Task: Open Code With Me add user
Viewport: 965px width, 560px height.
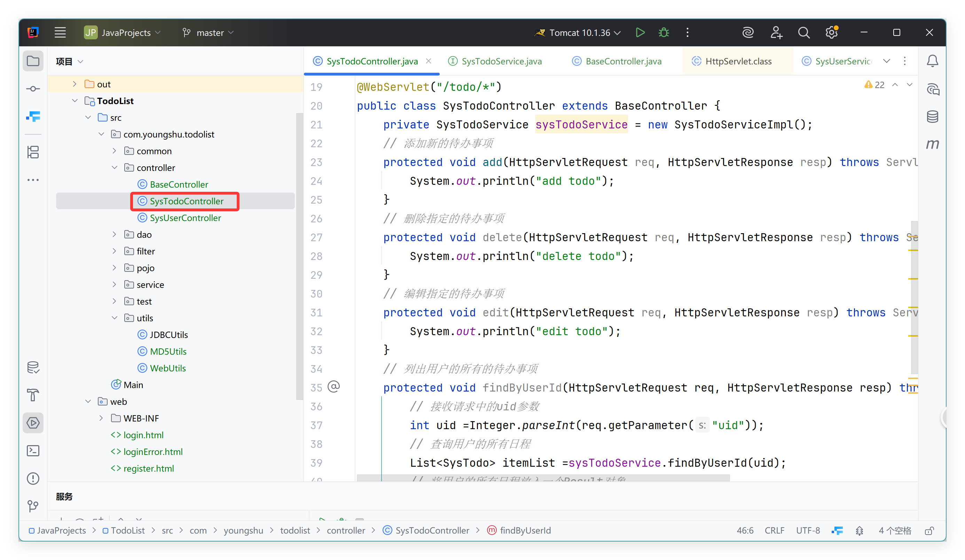Action: tap(776, 32)
